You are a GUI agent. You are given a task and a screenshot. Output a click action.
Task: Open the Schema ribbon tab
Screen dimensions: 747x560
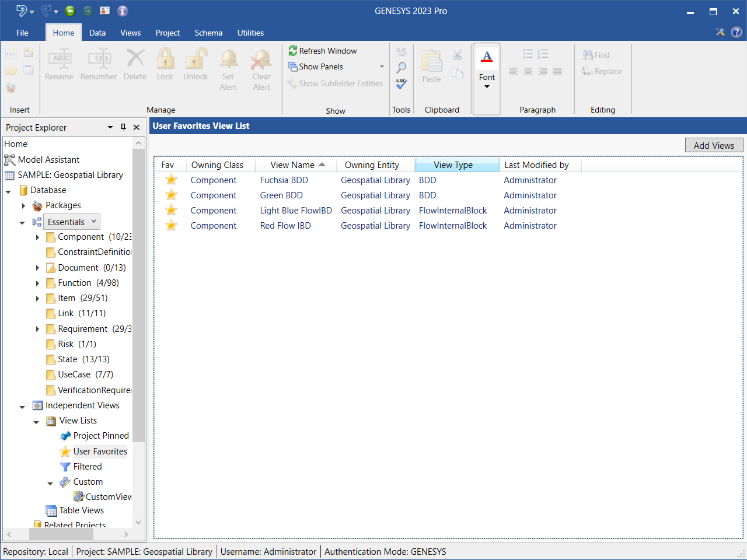click(x=208, y=33)
